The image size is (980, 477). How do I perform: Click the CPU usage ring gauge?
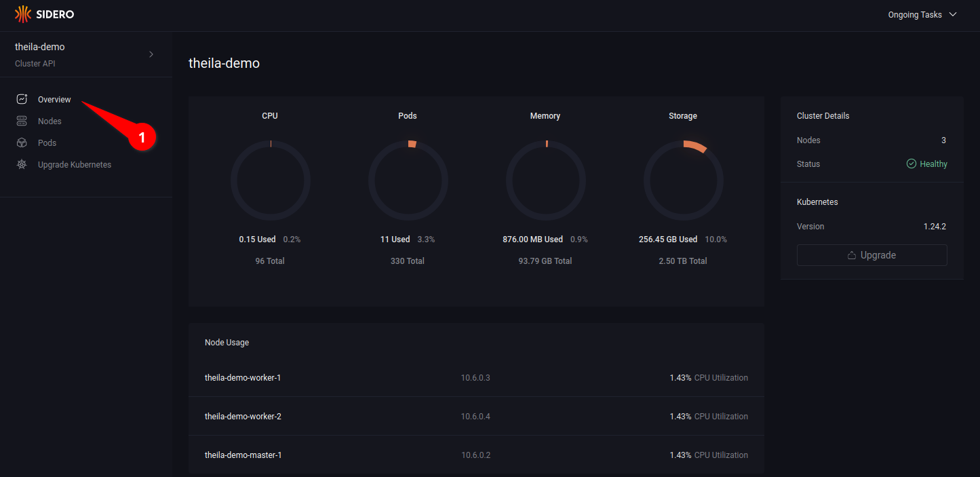(270, 180)
